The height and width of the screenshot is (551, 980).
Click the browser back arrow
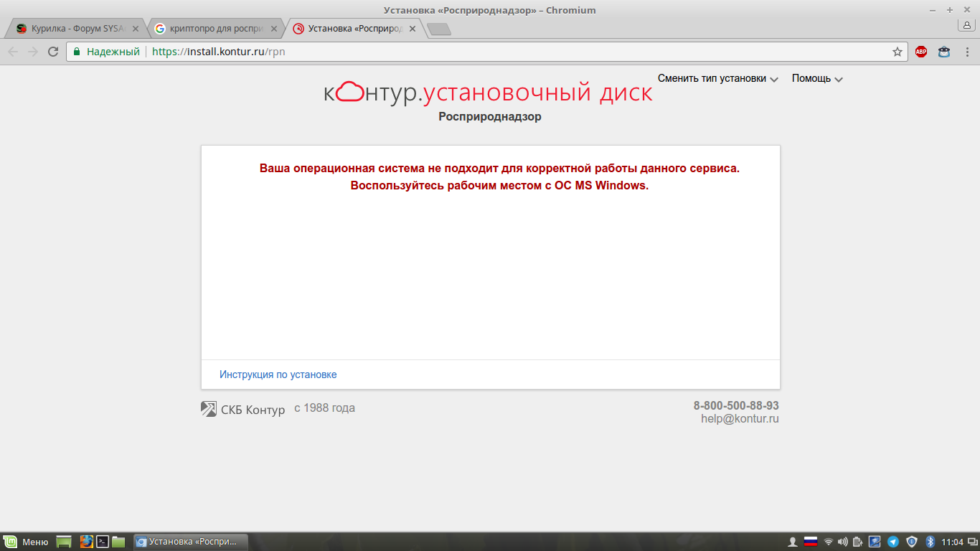pos(13,52)
